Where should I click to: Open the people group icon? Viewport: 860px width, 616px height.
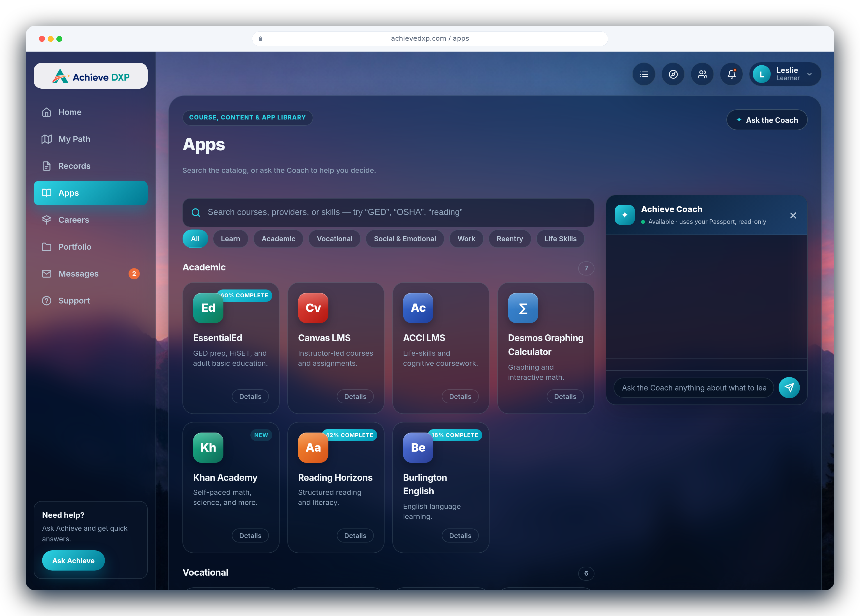coord(702,74)
